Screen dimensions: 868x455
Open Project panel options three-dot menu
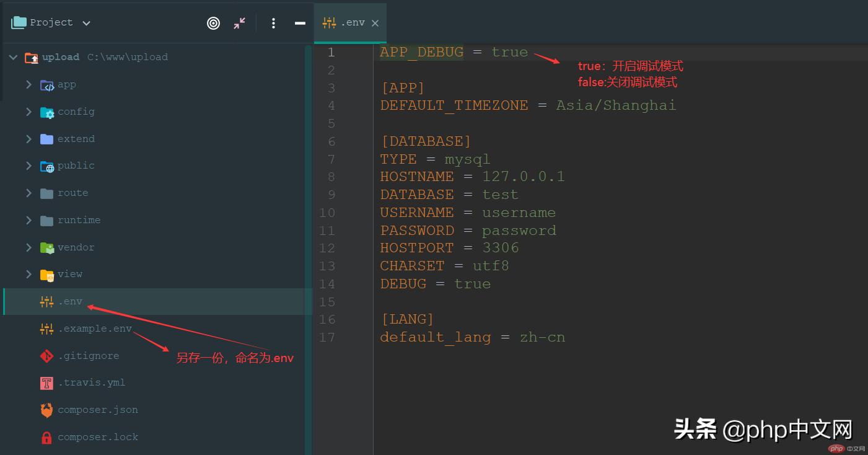coord(273,23)
